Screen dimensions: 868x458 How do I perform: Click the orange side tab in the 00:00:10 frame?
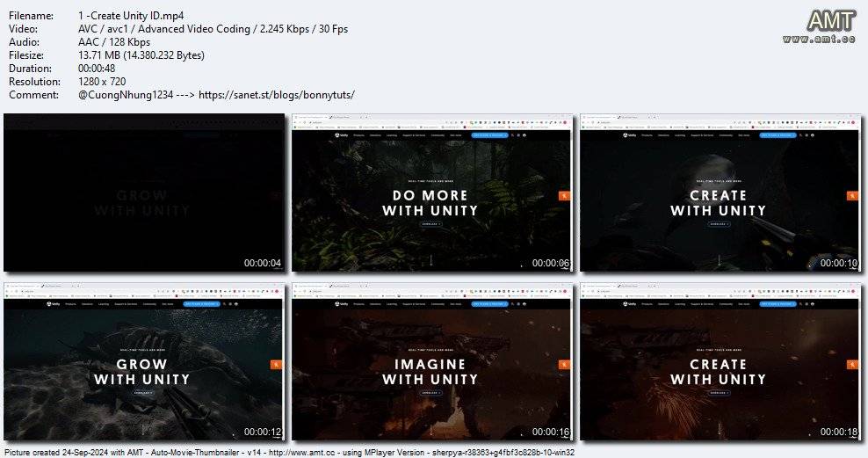852,195
